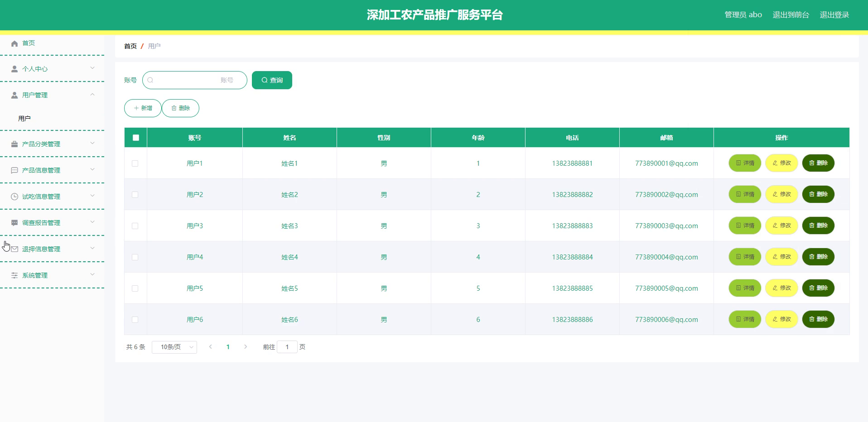Select 用户 submenu item in sidebar
Screen dimensions: 868x422
pos(24,119)
